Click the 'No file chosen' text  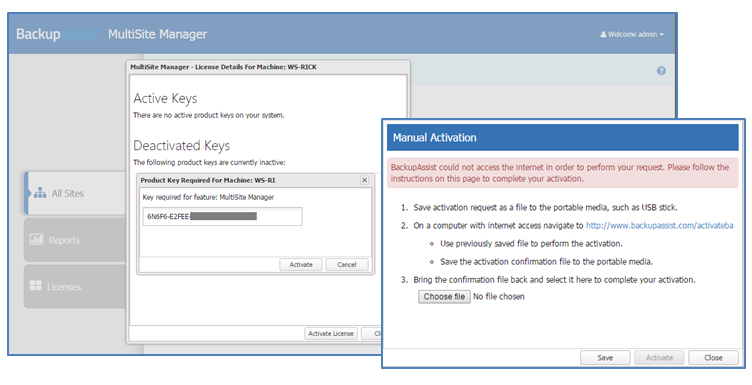499,297
